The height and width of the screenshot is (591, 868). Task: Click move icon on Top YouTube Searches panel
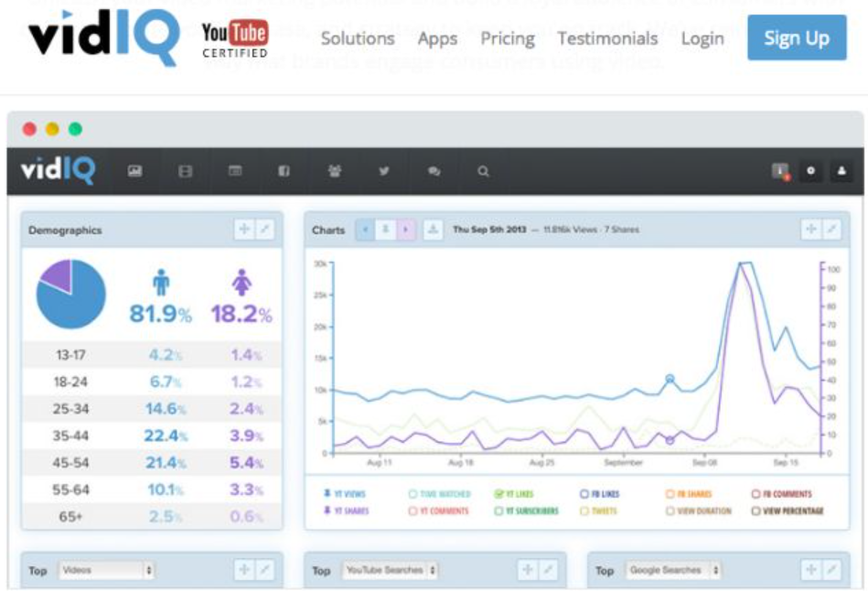528,569
